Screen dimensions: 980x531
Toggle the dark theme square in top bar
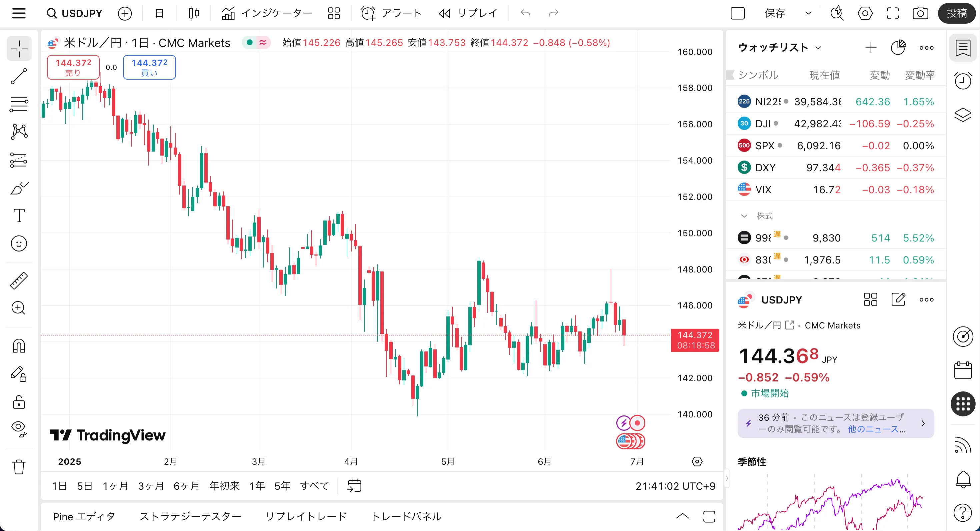(x=738, y=13)
